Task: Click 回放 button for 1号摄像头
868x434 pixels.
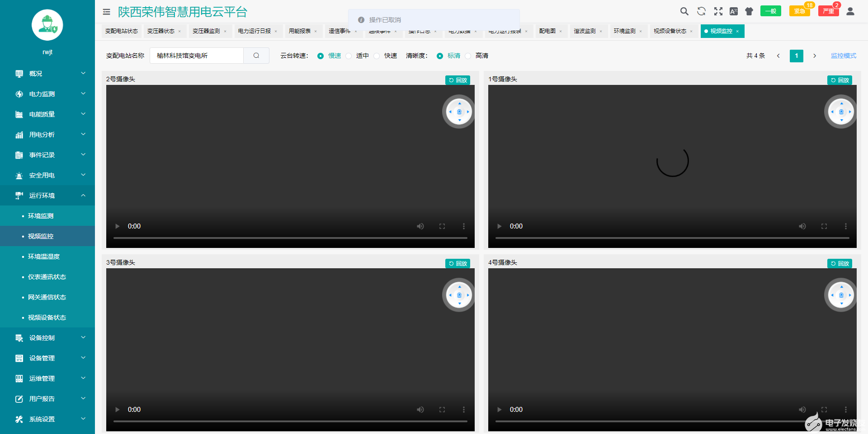Action: tap(840, 80)
